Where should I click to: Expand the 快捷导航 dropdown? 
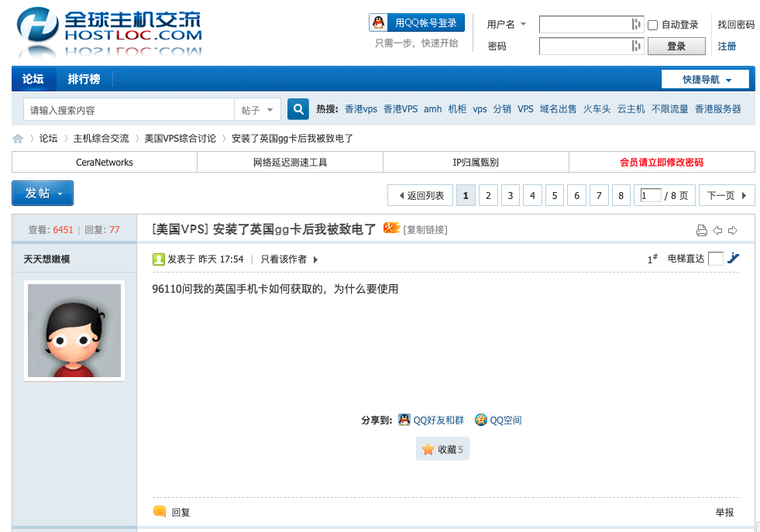(705, 79)
